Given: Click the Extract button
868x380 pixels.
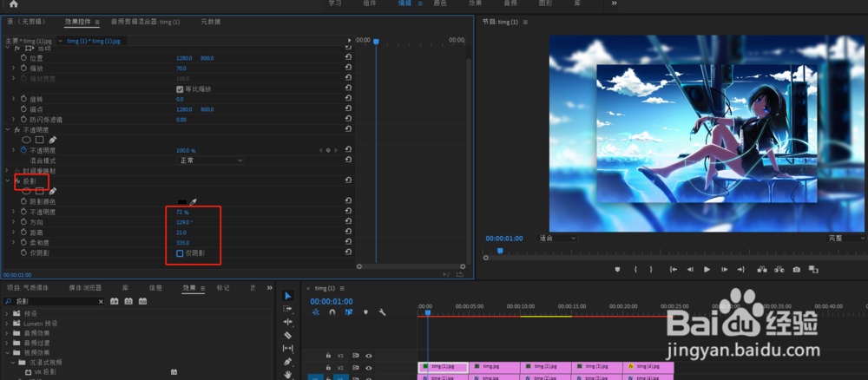Looking at the screenshot, I should pos(779,269).
